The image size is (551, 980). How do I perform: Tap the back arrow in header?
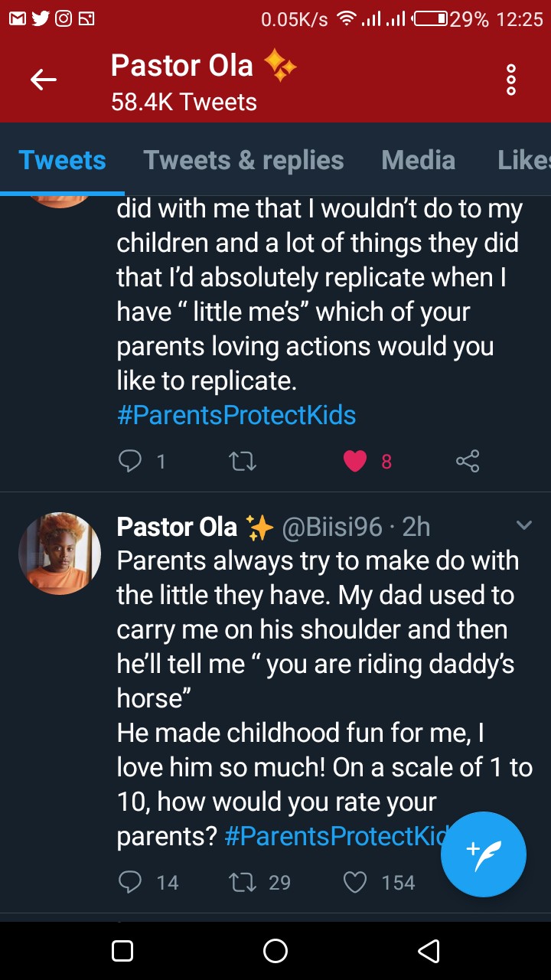(44, 79)
